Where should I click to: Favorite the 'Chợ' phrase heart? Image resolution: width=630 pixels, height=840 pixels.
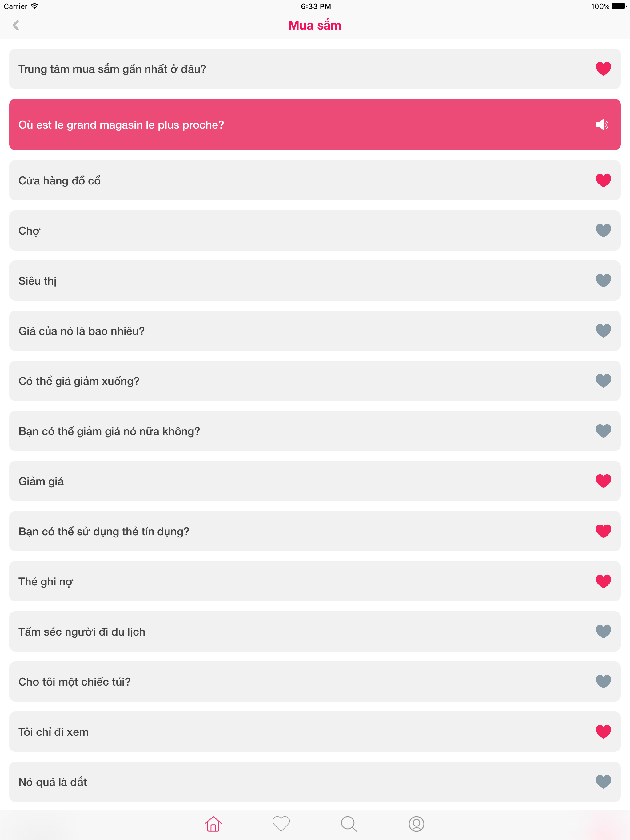pos(603,231)
